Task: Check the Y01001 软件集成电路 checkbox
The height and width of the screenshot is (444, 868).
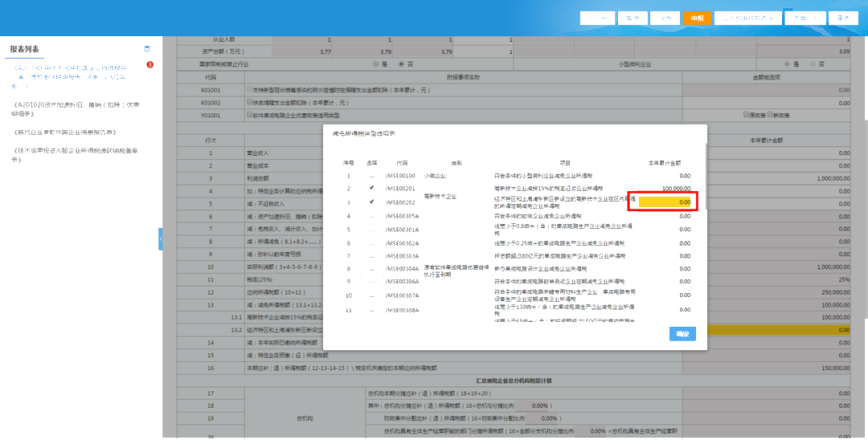Action: [251, 115]
